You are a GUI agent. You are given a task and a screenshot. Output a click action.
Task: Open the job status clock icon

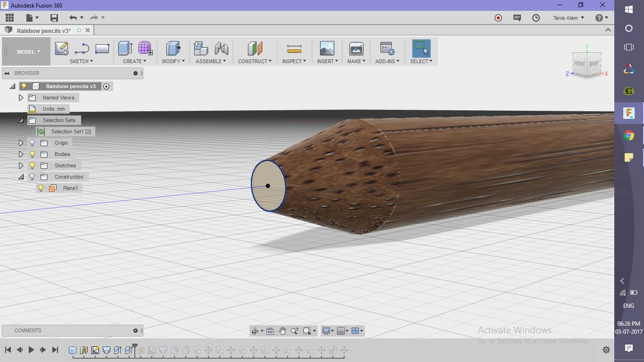536,18
